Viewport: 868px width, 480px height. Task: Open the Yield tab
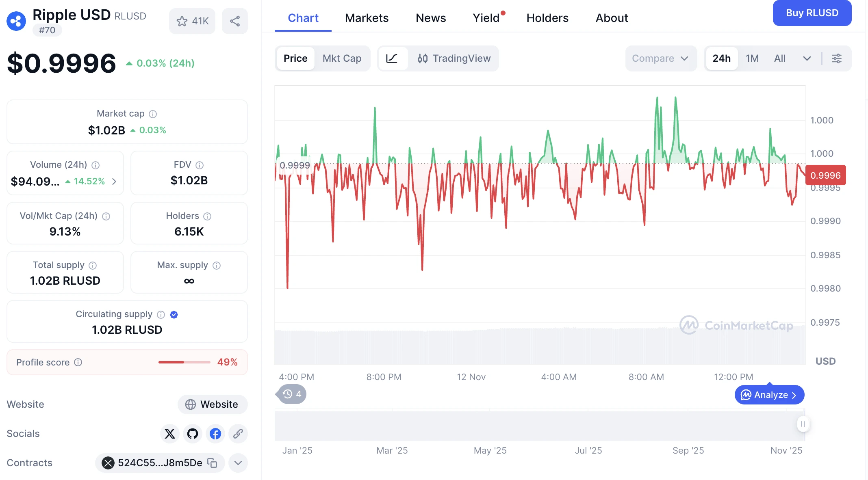486,18
